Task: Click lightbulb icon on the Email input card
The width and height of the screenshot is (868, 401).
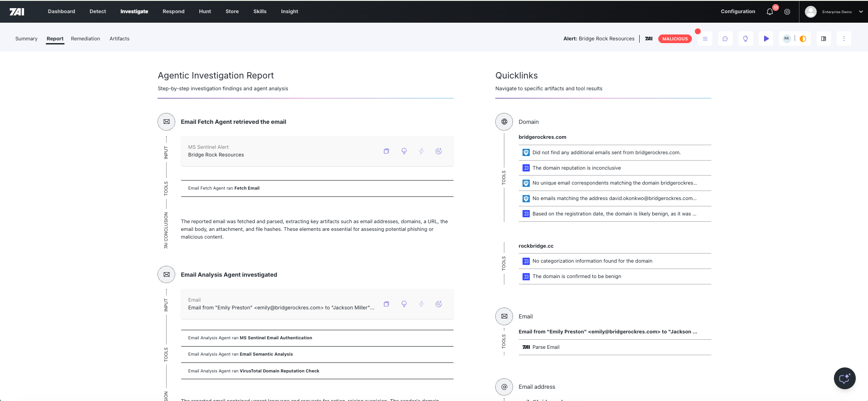Action: pos(404,304)
